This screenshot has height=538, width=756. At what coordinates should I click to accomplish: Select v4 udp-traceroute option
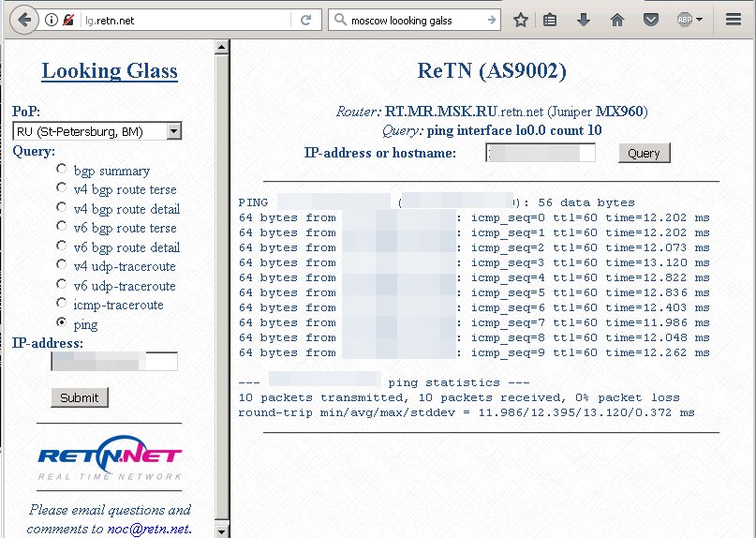[x=61, y=264]
